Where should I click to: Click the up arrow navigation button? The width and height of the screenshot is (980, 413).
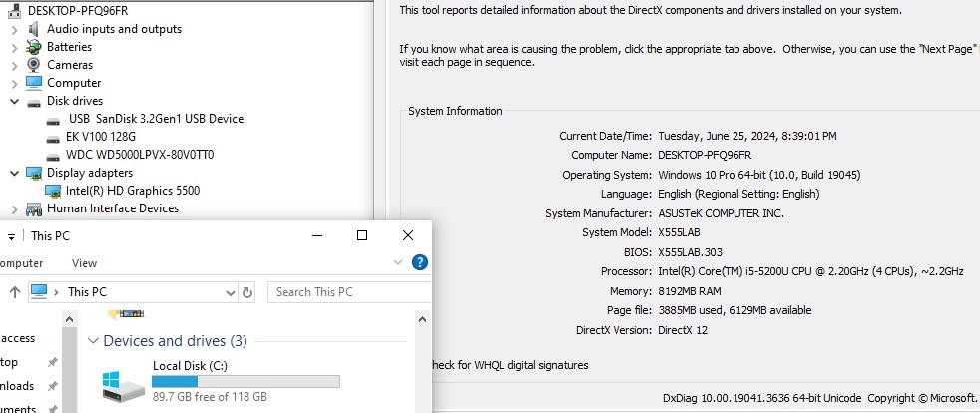pyautogui.click(x=15, y=292)
